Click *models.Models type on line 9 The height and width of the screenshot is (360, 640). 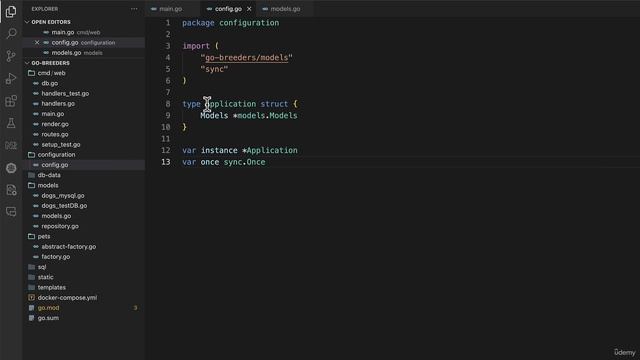tap(265, 116)
